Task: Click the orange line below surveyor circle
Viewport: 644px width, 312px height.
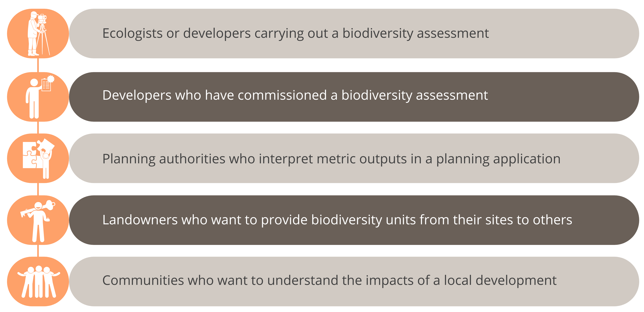Action: (x=38, y=65)
